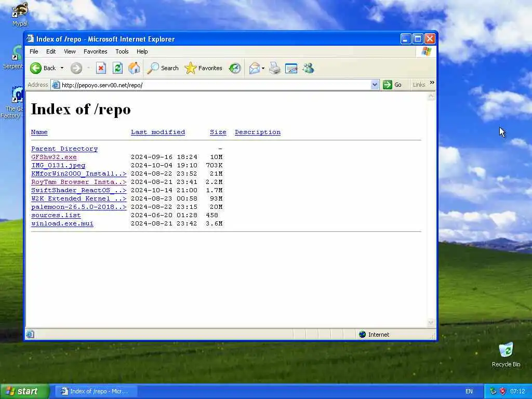Open the Search pane button
The width and height of the screenshot is (532, 399).
163,68
